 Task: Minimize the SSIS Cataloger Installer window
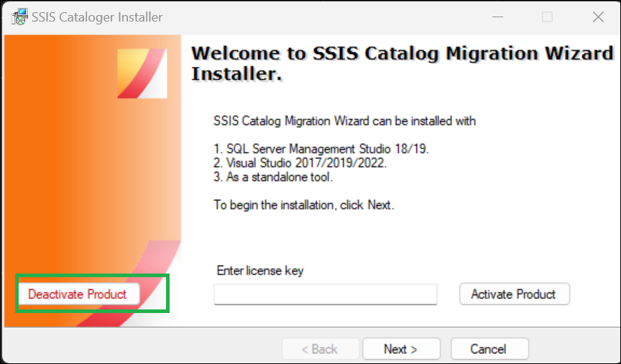497,17
